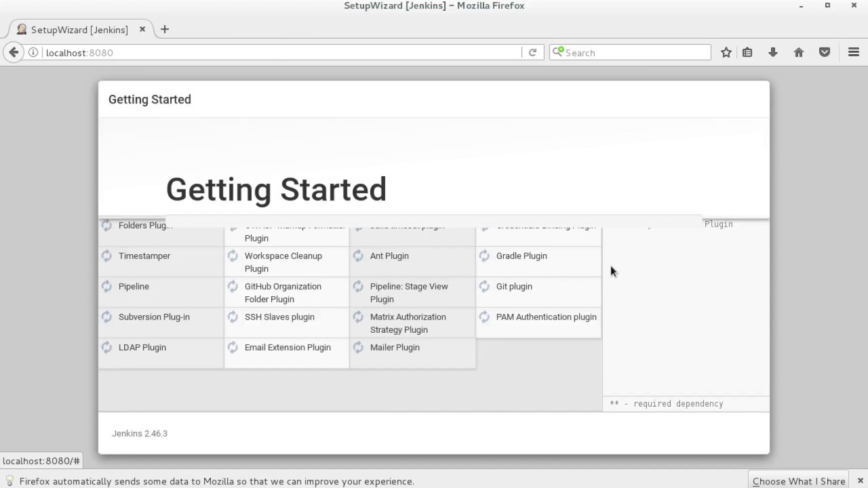Image resolution: width=868 pixels, height=488 pixels.
Task: Click the spinner icon for Pipeline: Stage View Plugin
Action: point(358,286)
